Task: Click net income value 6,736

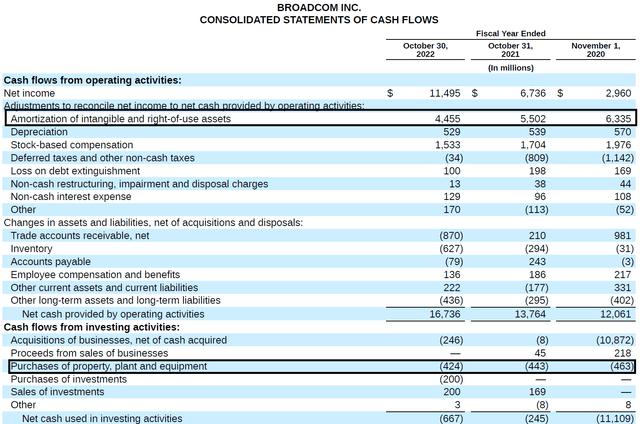Action: coord(533,93)
